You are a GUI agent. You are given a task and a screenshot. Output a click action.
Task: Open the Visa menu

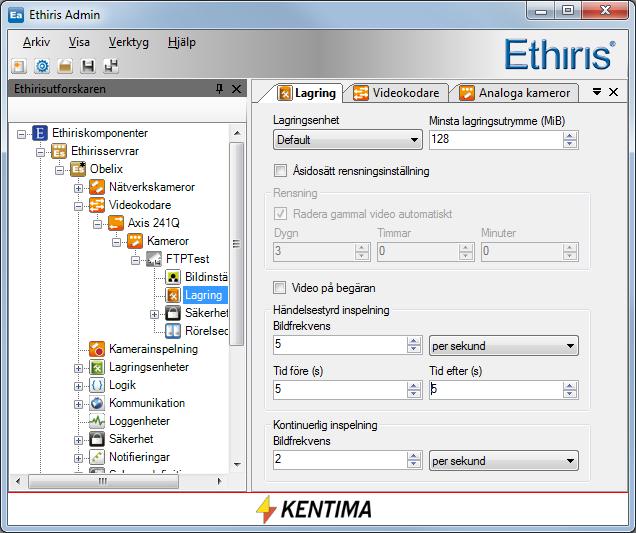[79, 42]
